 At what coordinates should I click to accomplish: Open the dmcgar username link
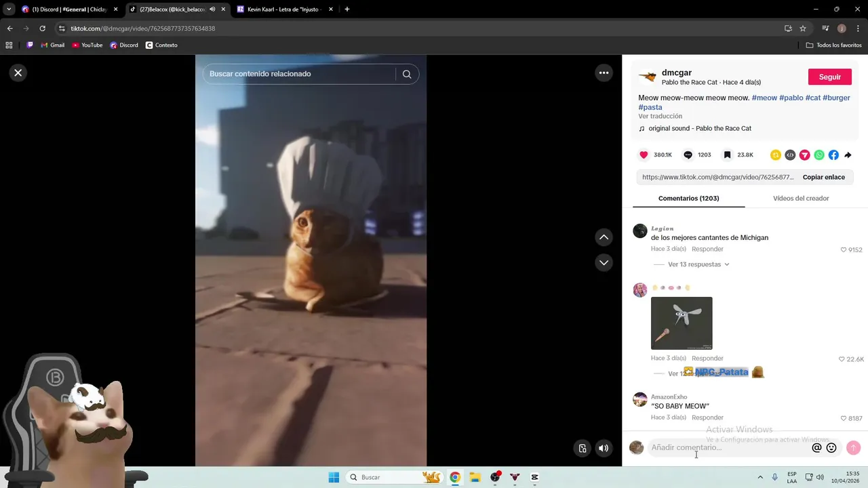click(x=677, y=73)
